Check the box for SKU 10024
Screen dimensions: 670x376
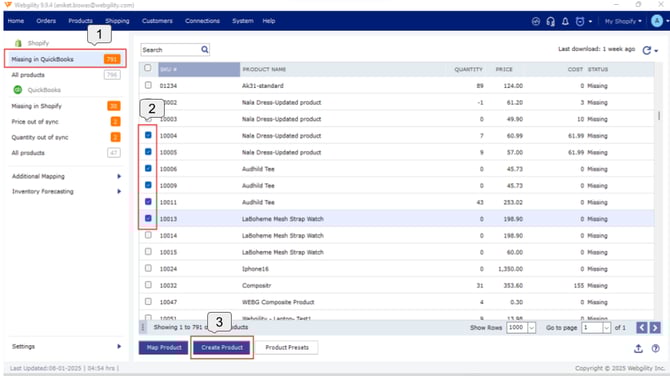coord(148,268)
